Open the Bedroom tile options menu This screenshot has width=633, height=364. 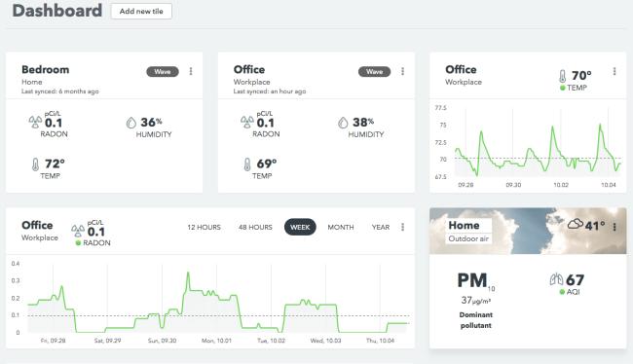pyautogui.click(x=191, y=71)
